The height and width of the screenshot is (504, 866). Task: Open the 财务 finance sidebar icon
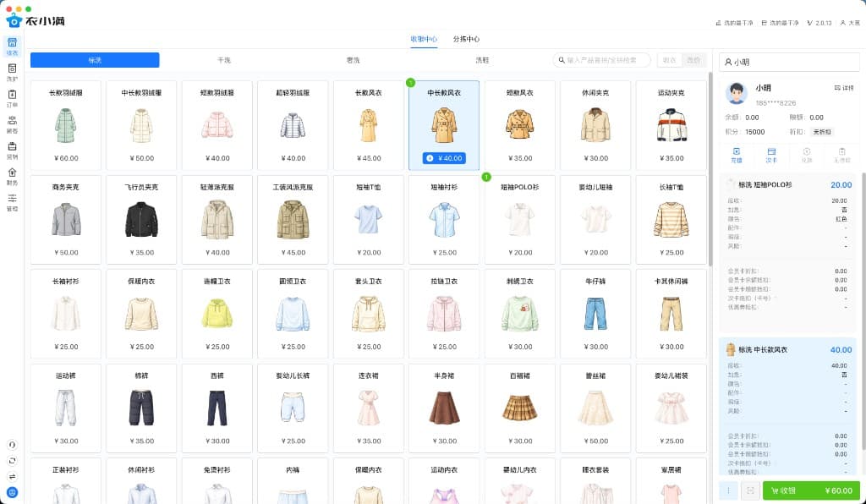pyautogui.click(x=12, y=176)
